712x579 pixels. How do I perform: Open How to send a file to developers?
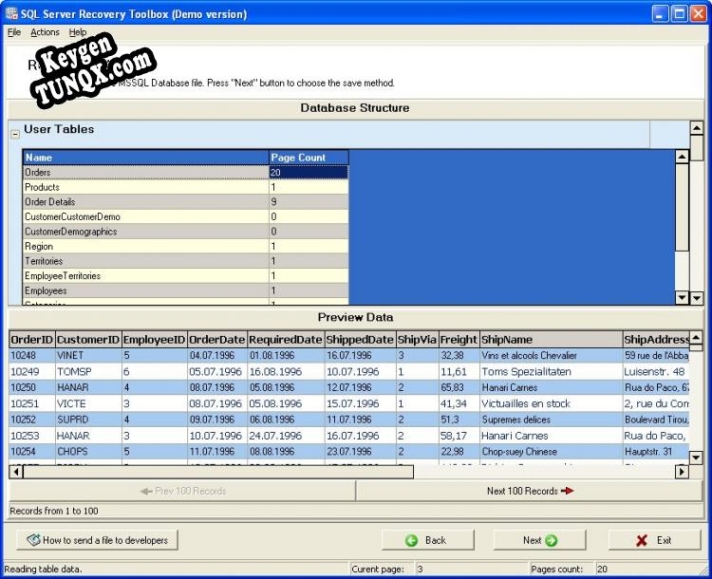point(97,540)
